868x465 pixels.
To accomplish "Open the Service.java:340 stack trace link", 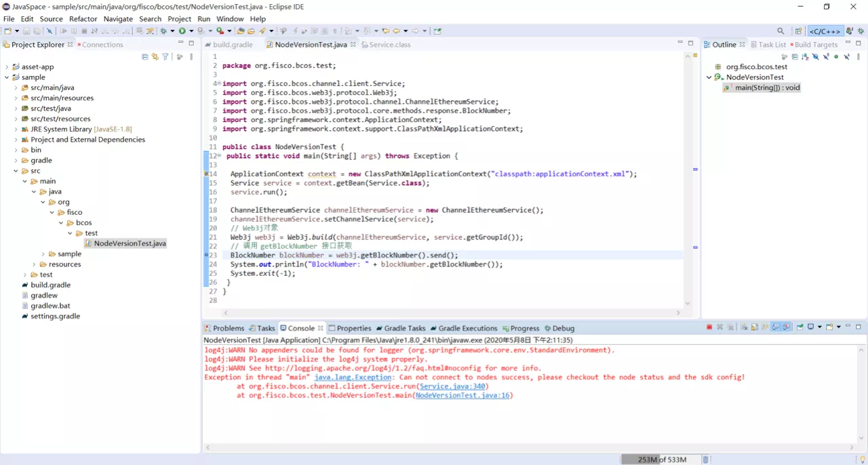I will pos(452,386).
